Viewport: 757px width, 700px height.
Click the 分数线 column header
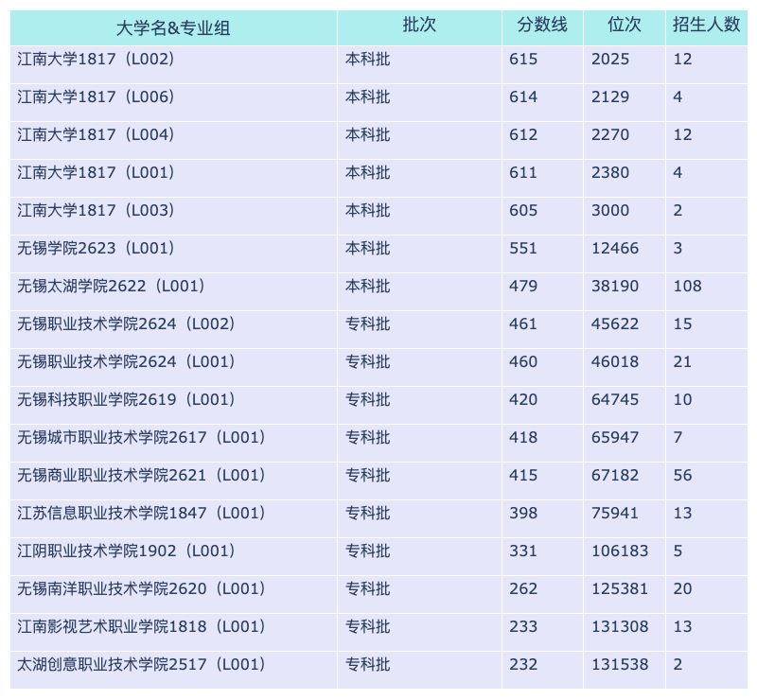pyautogui.click(x=542, y=28)
